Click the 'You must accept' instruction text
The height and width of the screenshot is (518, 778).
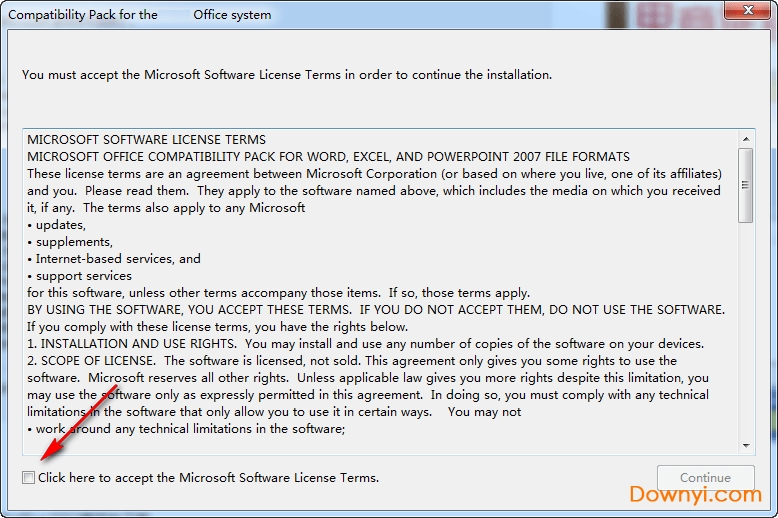coord(286,75)
